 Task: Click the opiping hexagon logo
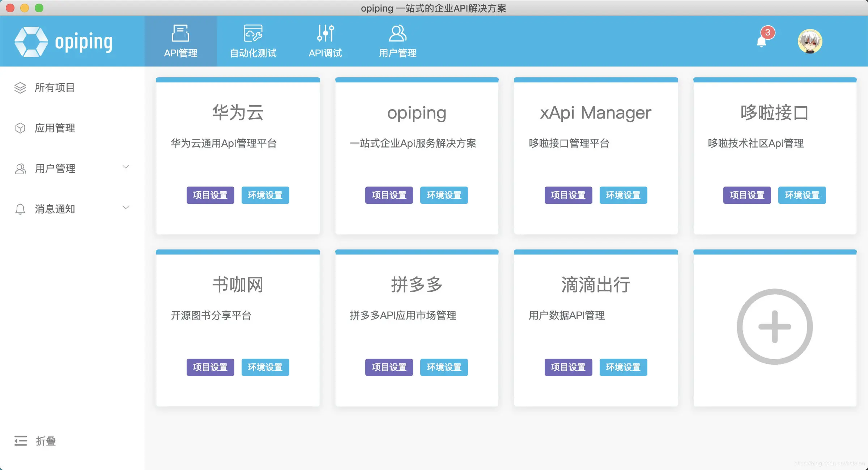click(x=32, y=41)
